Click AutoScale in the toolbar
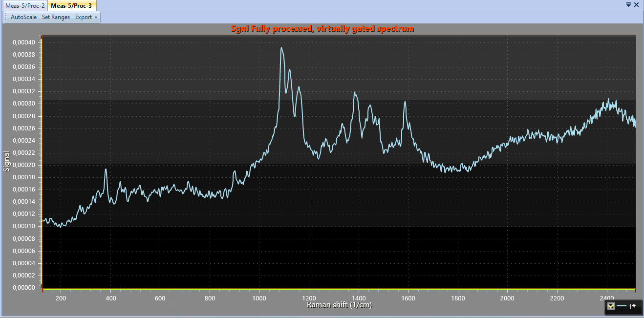This screenshot has height=318, width=644. point(23,17)
